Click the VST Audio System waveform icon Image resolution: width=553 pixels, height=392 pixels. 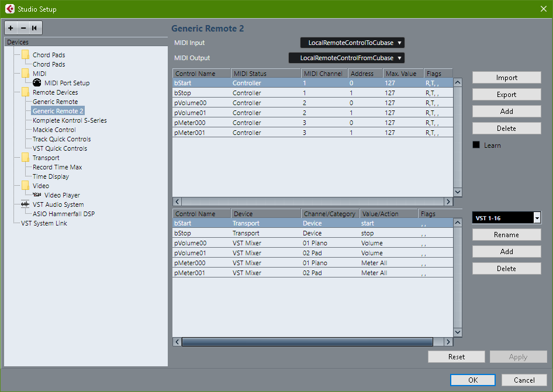coord(25,204)
